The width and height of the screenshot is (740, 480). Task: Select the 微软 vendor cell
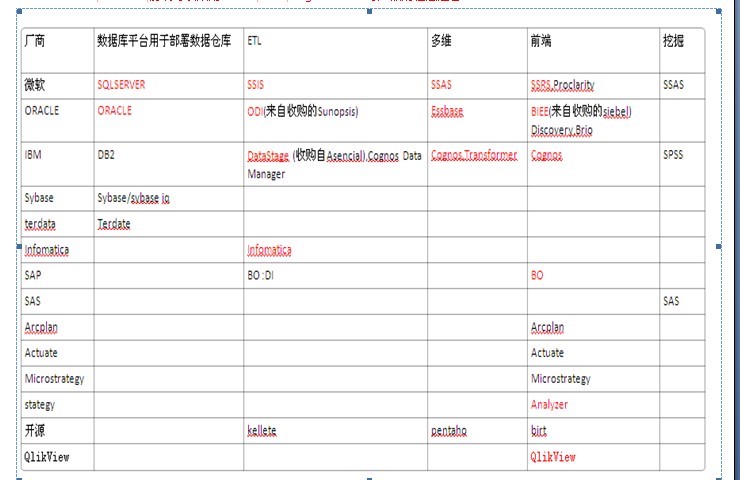pos(57,86)
